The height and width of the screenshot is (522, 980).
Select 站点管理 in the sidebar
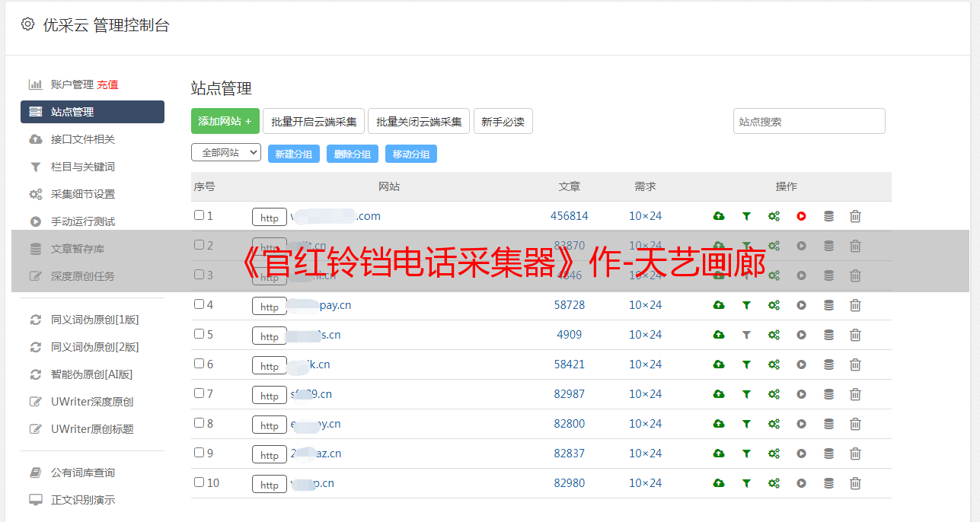(92, 112)
